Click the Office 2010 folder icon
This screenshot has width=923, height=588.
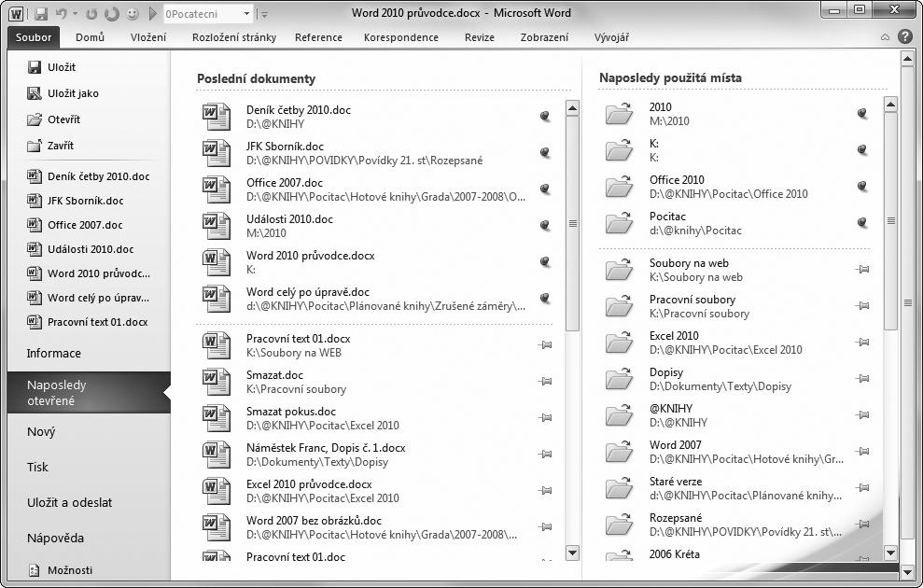620,187
